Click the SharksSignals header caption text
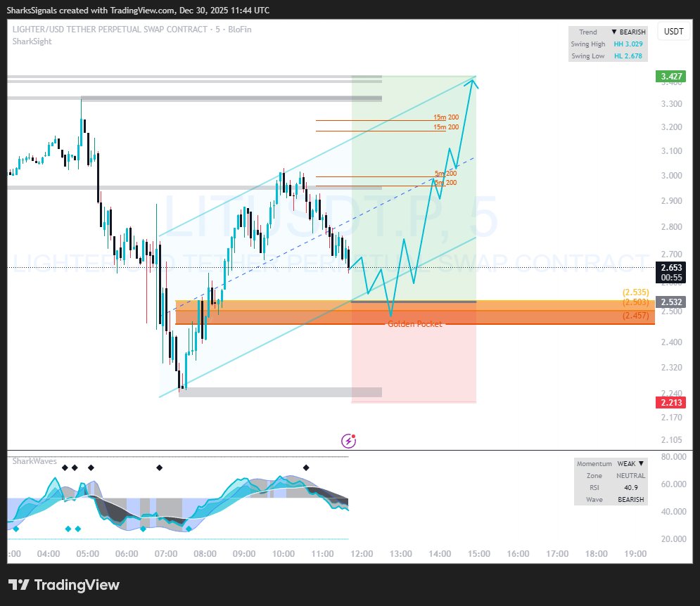Screen dimensions: 700x606 [138, 10]
